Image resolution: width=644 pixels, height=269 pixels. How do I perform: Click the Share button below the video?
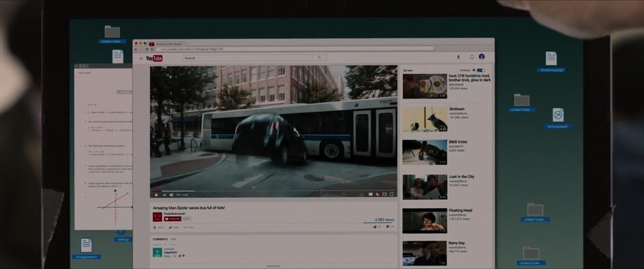(x=174, y=227)
